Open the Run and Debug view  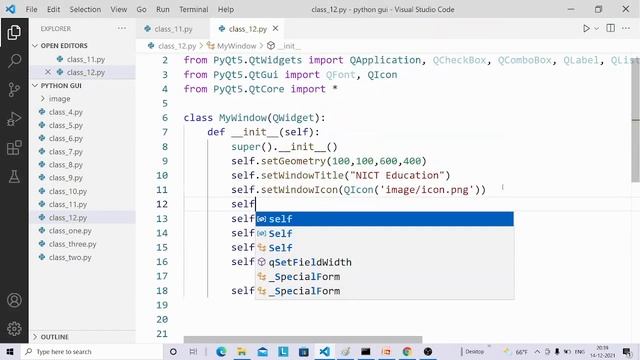coord(14,119)
